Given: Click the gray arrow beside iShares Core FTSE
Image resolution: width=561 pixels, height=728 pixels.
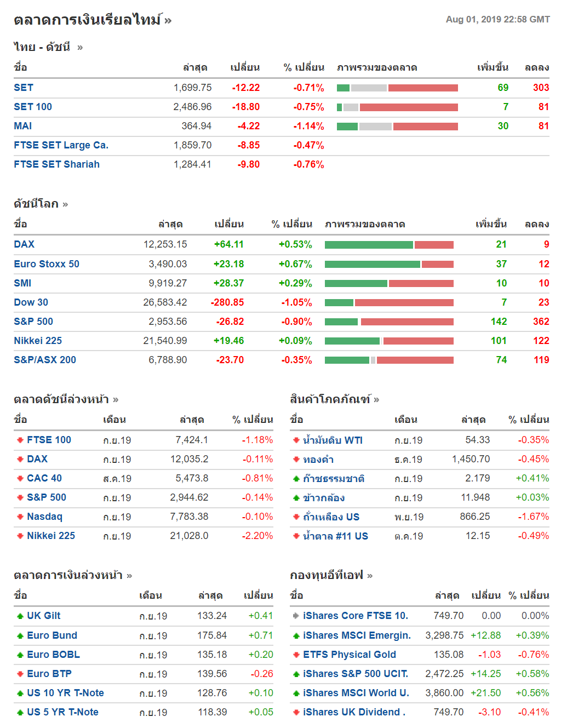Looking at the screenshot, I should point(296,616).
